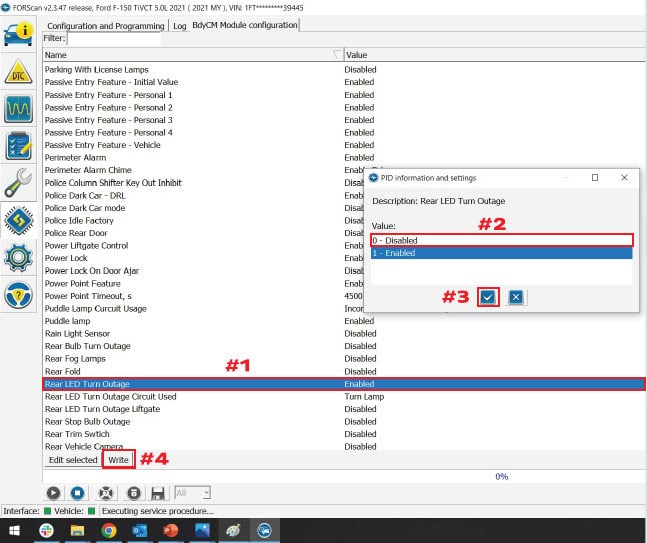Open Windows Start menu
The image size is (647, 543).
click(x=14, y=531)
